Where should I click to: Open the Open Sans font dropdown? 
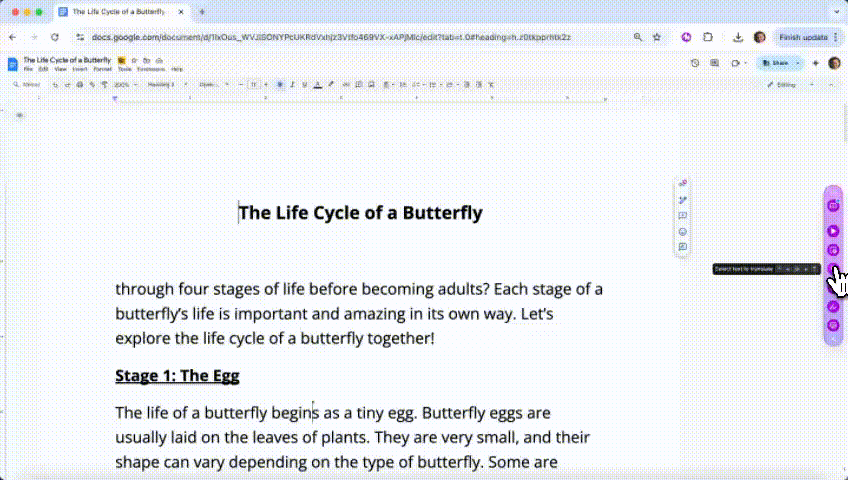point(213,85)
